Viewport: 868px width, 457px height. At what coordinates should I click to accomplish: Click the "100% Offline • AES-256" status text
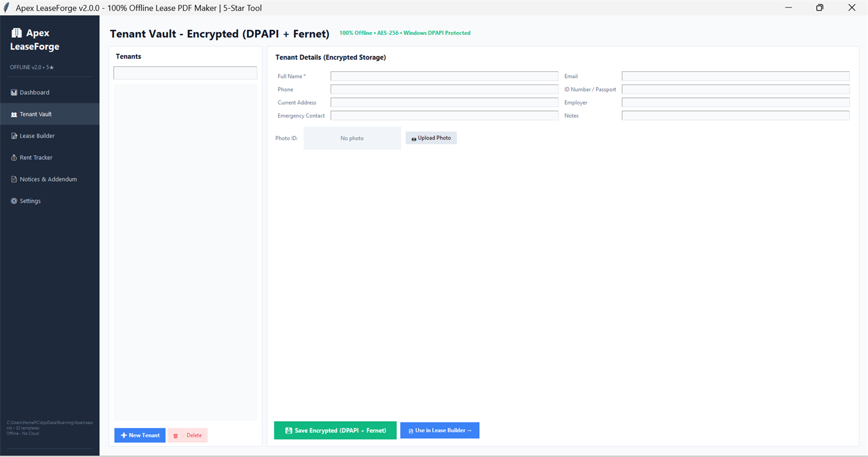(405, 33)
